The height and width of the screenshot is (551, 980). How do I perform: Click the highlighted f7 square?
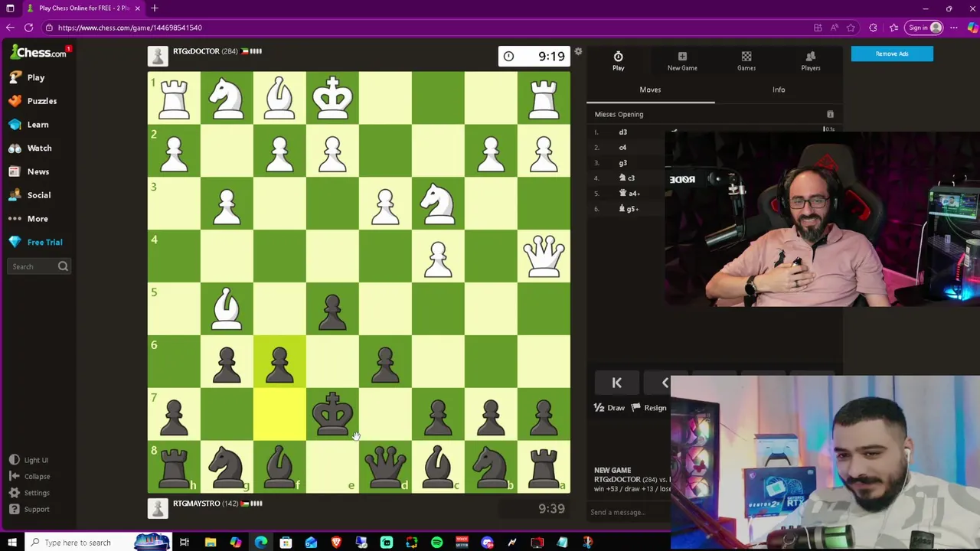(x=279, y=414)
